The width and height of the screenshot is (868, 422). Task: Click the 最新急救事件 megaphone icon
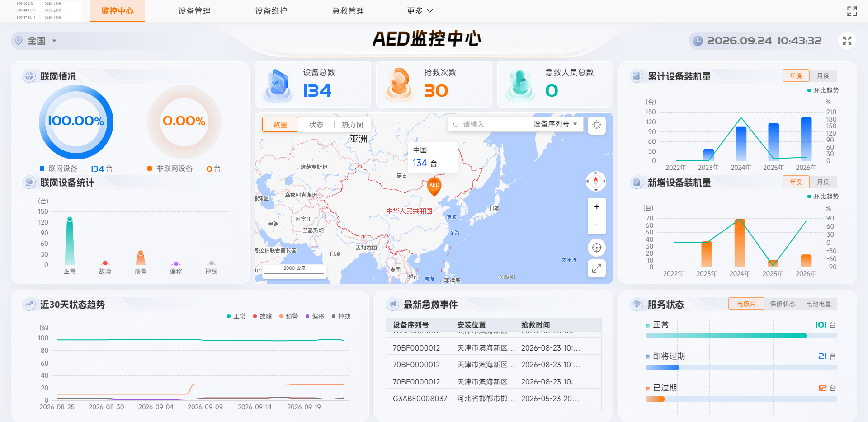[393, 304]
